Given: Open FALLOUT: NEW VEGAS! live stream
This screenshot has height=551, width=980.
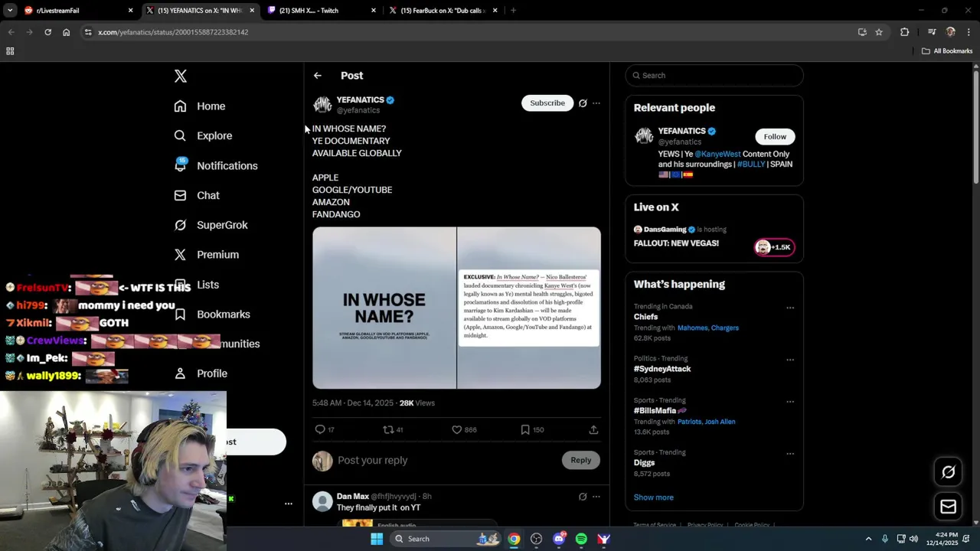Looking at the screenshot, I should pyautogui.click(x=676, y=243).
